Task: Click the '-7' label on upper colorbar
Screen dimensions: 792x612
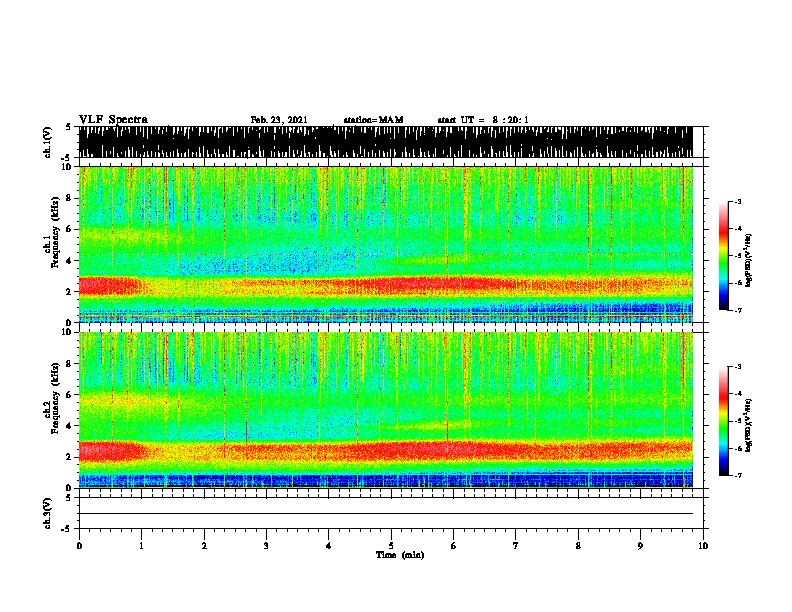Action: [737, 310]
